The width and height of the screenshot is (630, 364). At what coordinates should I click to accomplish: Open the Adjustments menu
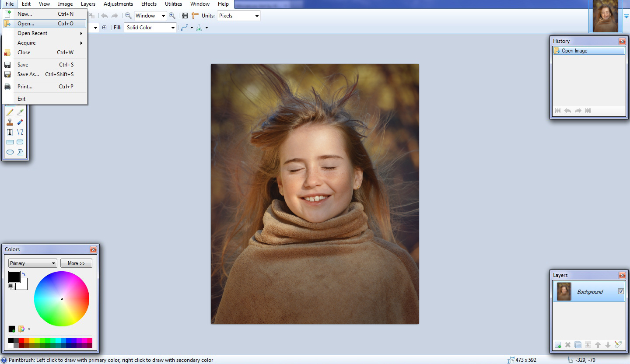(x=118, y=4)
